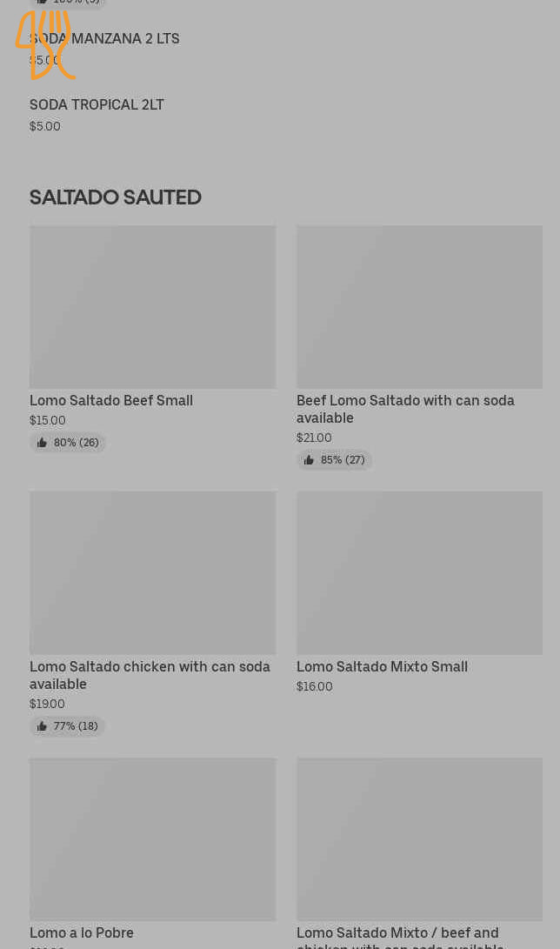Click the Lomo Saltado Mixto Small title
This screenshot has height=949, width=560.
click(382, 667)
